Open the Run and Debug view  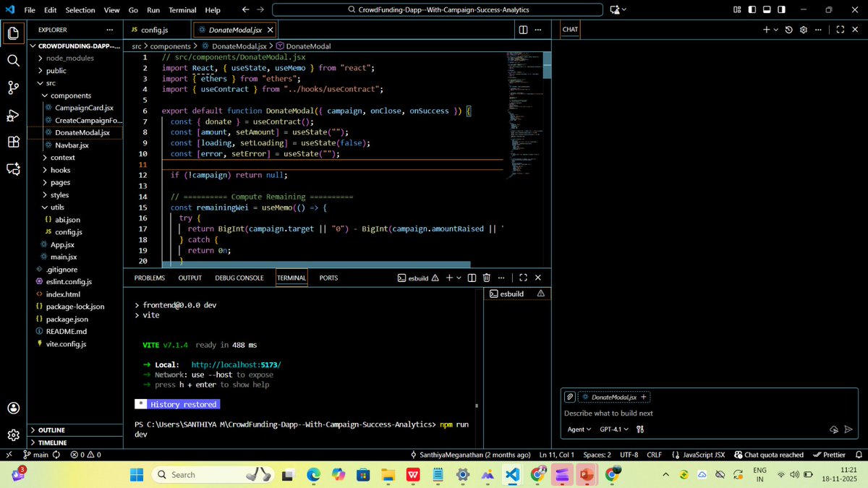tap(13, 115)
